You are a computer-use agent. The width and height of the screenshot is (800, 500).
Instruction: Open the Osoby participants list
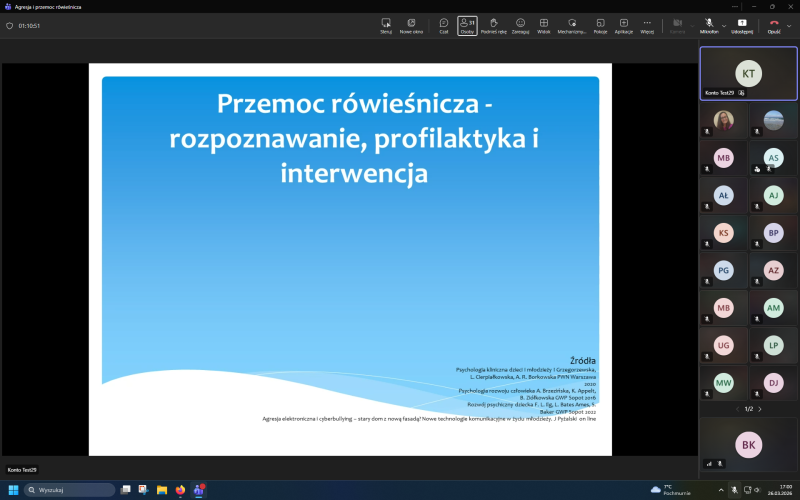467,25
